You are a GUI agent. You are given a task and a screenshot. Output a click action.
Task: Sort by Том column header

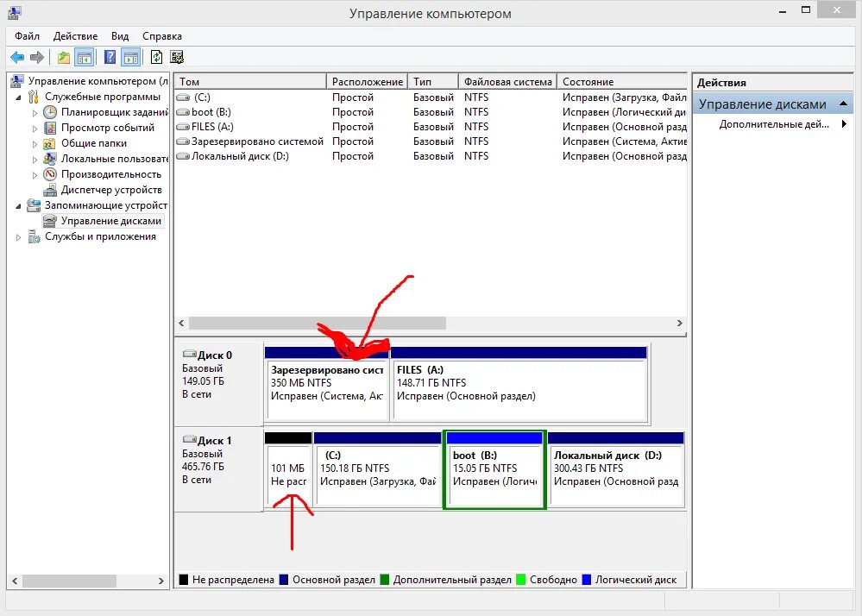(x=251, y=81)
